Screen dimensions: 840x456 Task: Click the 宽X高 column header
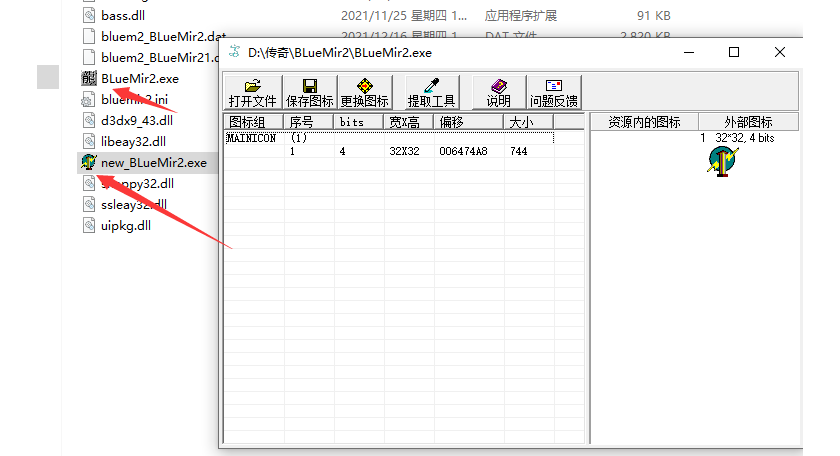point(408,122)
